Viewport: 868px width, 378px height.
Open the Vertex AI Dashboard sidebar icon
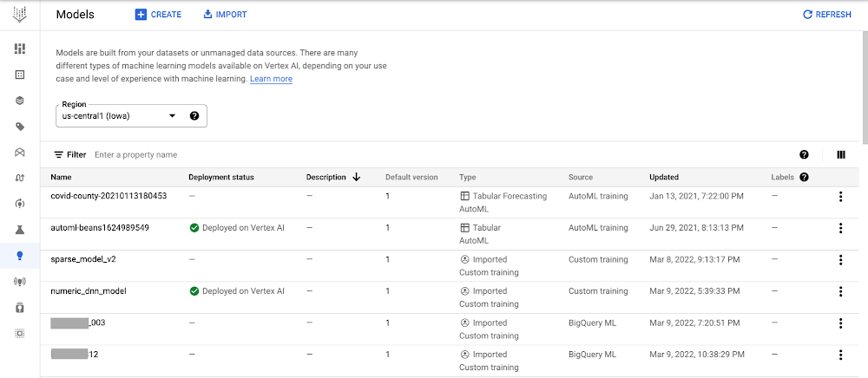click(x=20, y=49)
